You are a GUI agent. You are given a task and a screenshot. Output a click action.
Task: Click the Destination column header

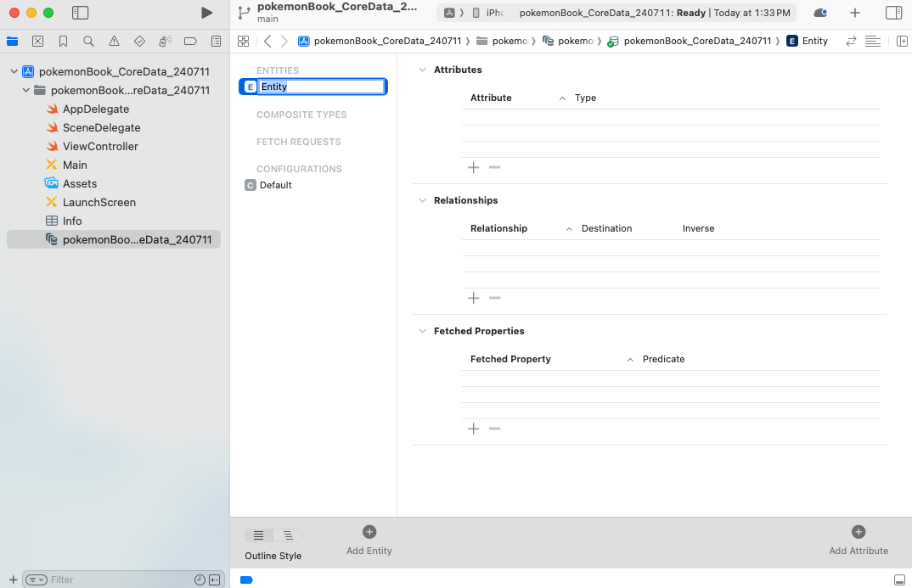(x=606, y=228)
